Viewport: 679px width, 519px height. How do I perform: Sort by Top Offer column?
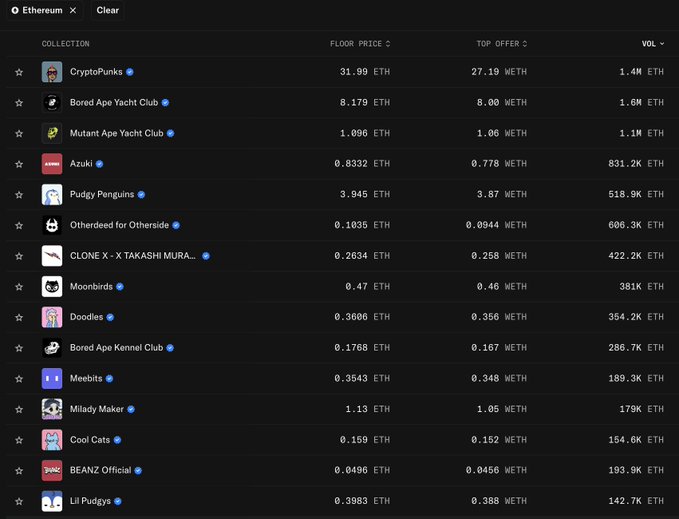pos(501,44)
